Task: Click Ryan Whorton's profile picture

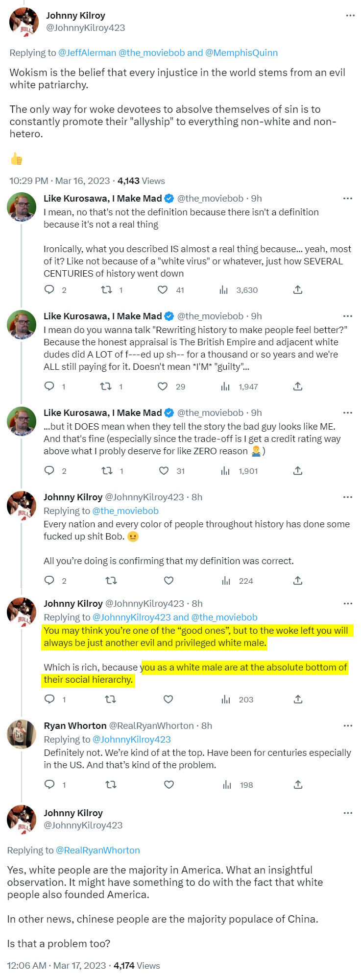Action: tap(22, 734)
